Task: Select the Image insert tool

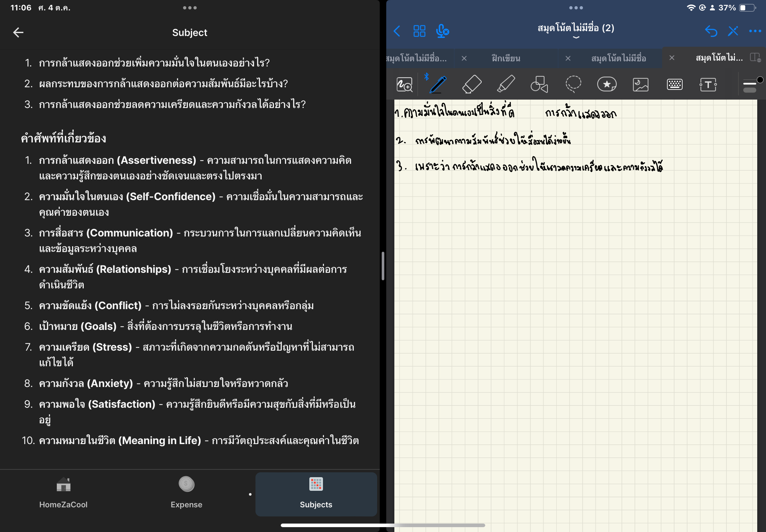Action: tap(640, 84)
